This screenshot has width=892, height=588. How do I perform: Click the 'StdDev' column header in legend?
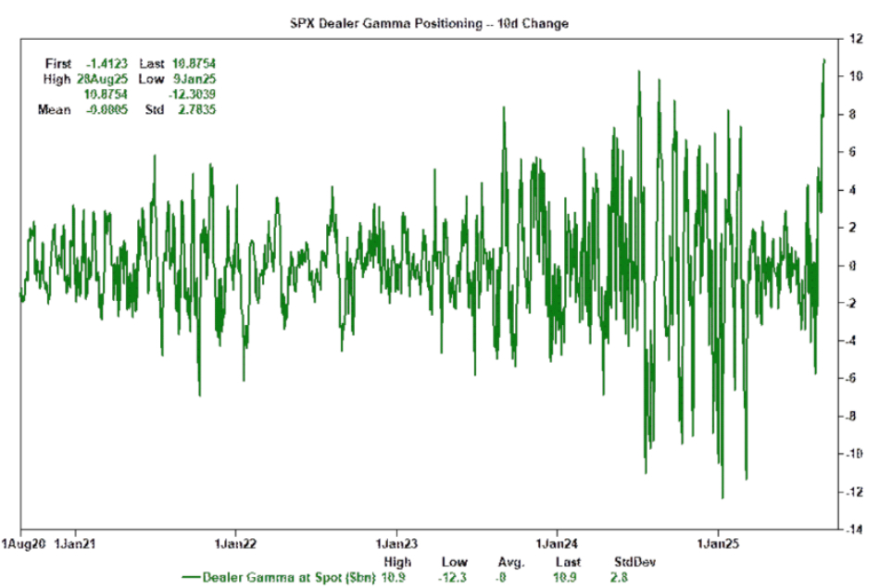[630, 562]
